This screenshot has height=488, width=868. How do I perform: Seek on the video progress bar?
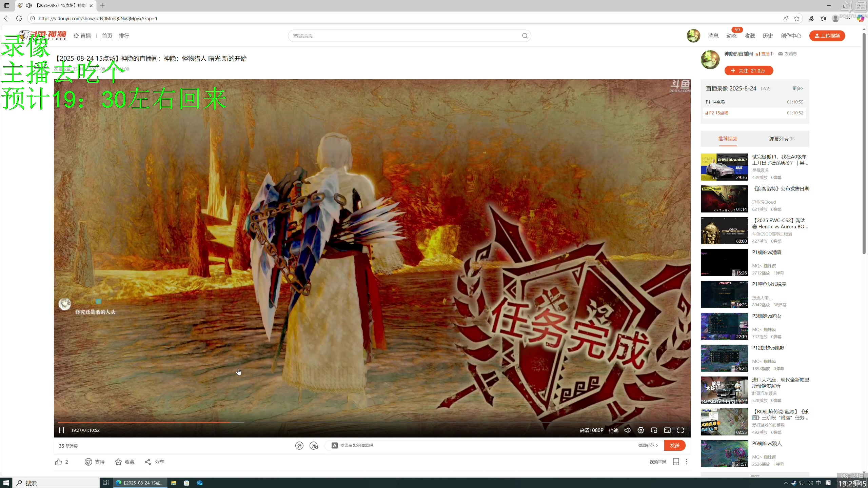(372, 422)
